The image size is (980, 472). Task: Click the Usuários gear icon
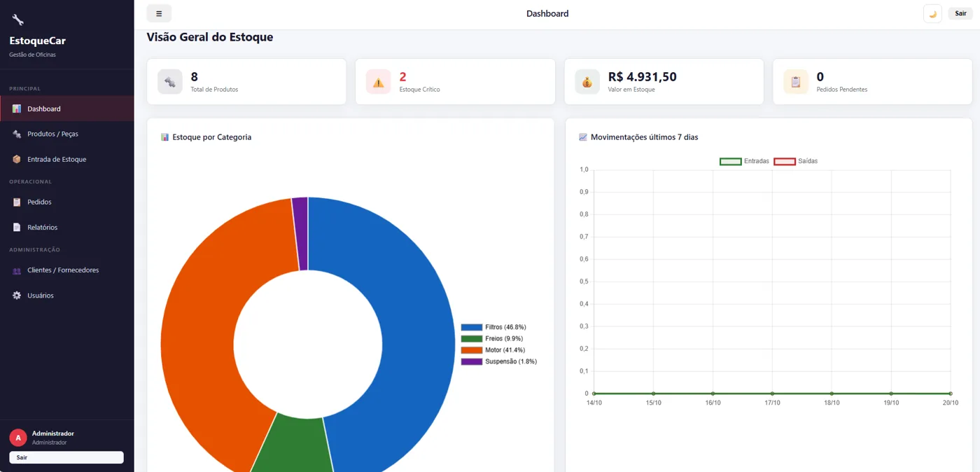(x=17, y=296)
